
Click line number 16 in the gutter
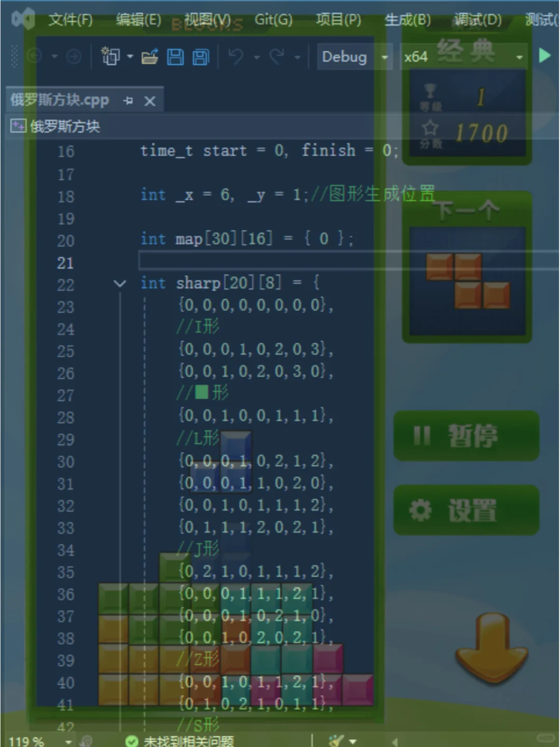pyautogui.click(x=66, y=151)
